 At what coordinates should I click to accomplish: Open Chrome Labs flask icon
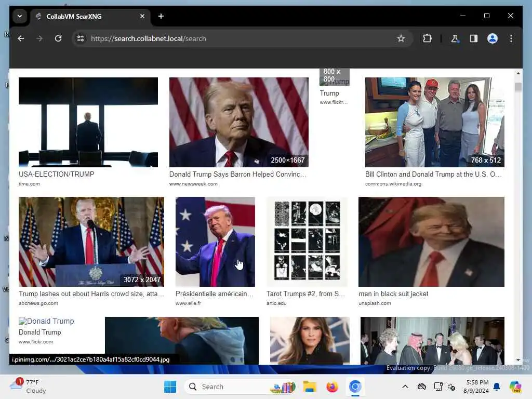pyautogui.click(x=455, y=38)
